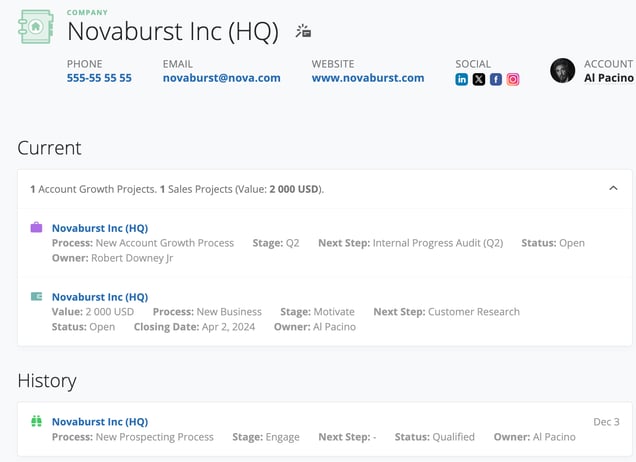Call phone number 555-55 55 55
The height and width of the screenshot is (462, 636).
point(99,78)
